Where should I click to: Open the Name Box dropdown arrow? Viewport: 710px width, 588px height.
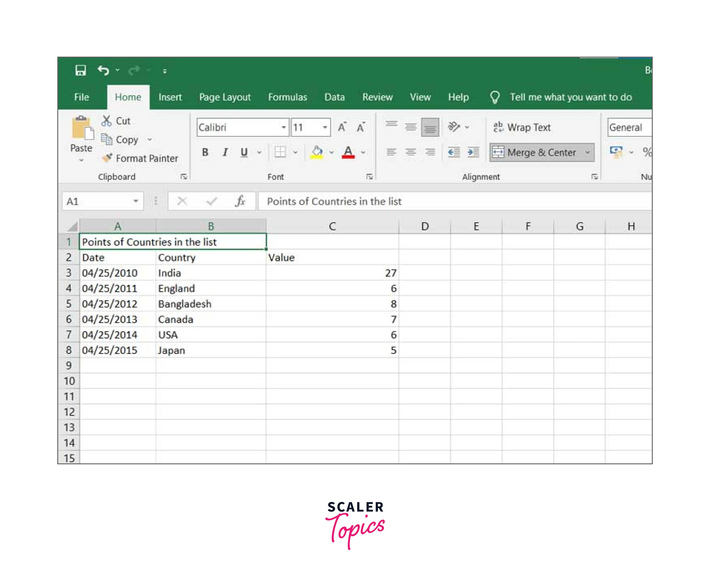tap(135, 201)
